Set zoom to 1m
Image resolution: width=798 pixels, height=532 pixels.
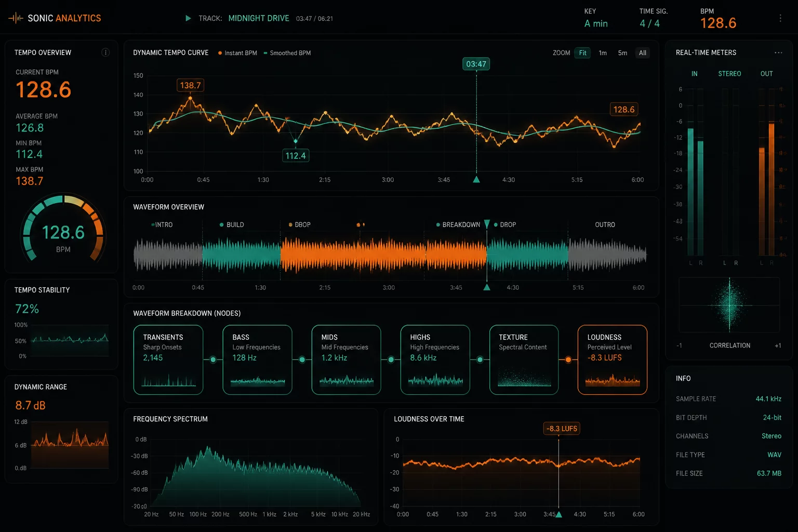click(x=603, y=53)
